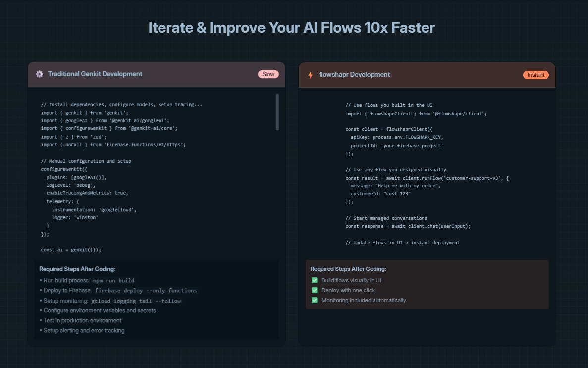Click the 'projectId: 'your-firebase-project'' line
The image size is (588, 368).
[x=397, y=146]
